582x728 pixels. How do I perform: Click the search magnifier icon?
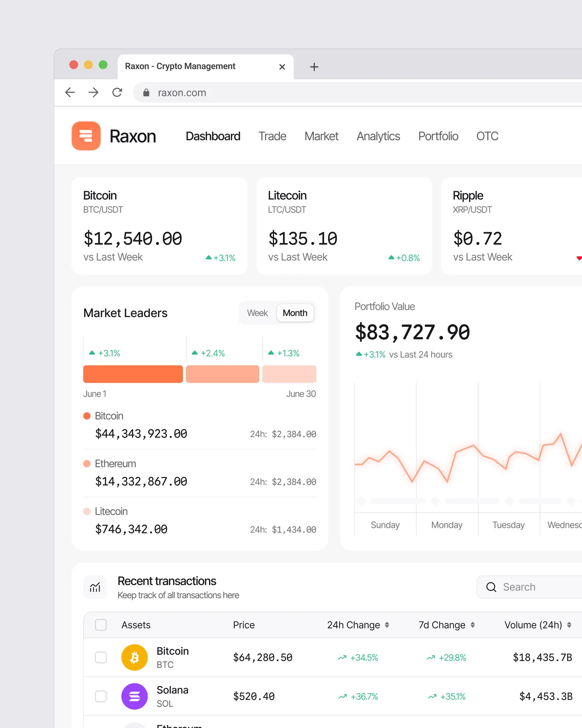coord(491,587)
